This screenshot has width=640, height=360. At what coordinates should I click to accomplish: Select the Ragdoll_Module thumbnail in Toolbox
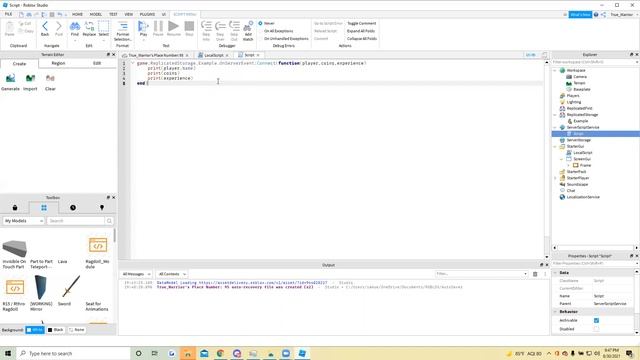click(98, 245)
